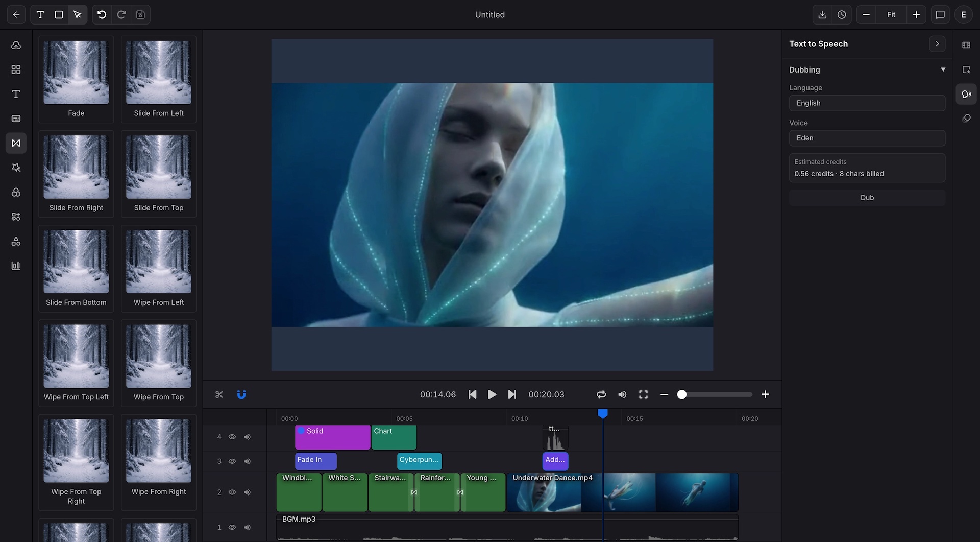Click the Fit zoom control at top right
The image size is (980, 542).
pos(891,15)
